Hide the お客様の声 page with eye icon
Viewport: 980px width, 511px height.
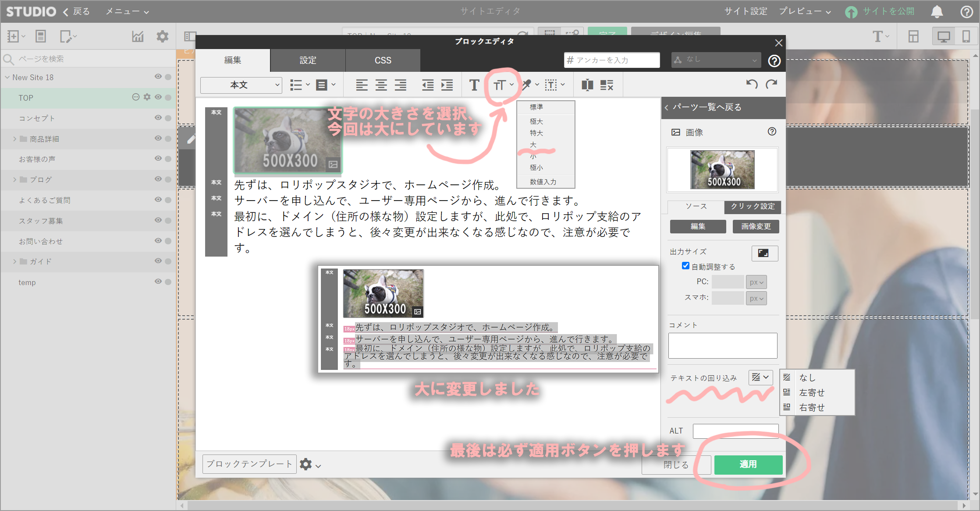point(158,159)
